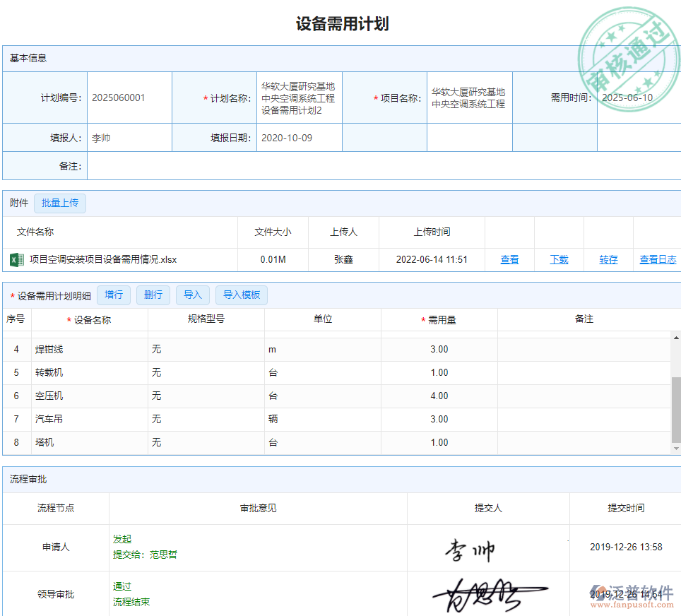This screenshot has height=616, width=681.
Task: Open 导入模板 to get the import template
Action: click(x=242, y=295)
